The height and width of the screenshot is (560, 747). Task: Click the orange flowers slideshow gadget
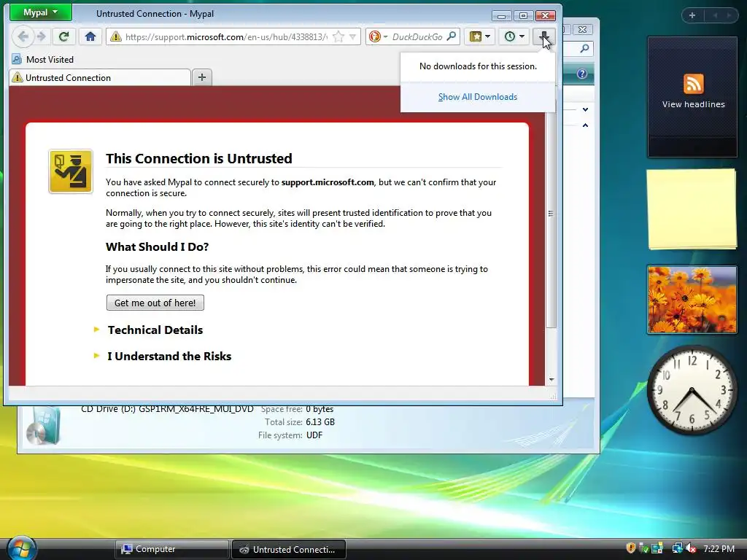pyautogui.click(x=692, y=300)
